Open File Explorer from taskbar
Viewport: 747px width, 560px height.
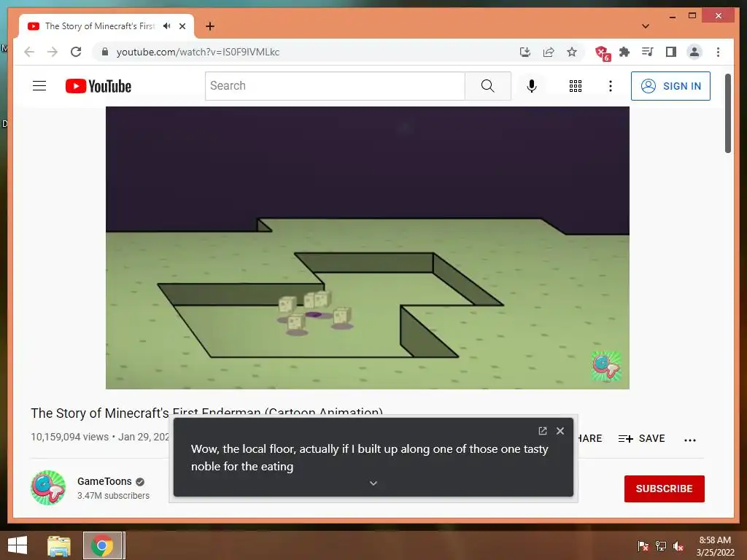tap(59, 545)
